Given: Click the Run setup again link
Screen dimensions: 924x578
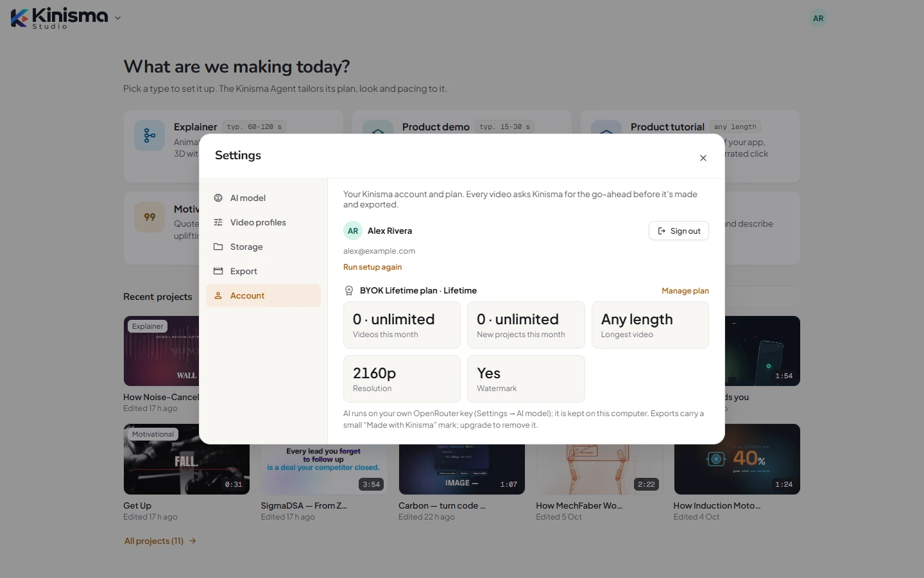Looking at the screenshot, I should point(372,267).
